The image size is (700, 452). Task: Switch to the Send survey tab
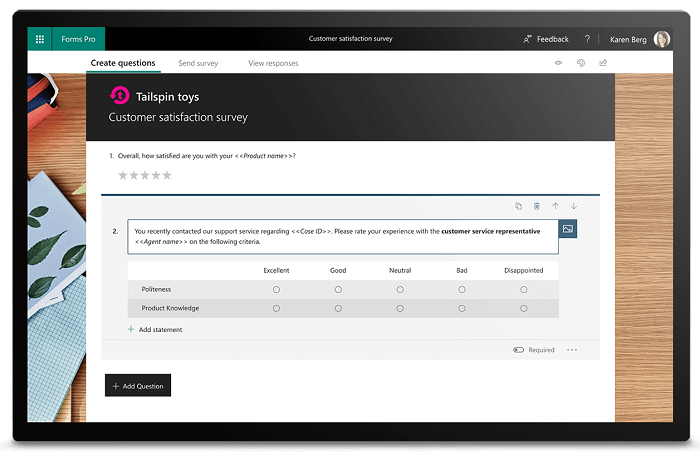pos(198,63)
